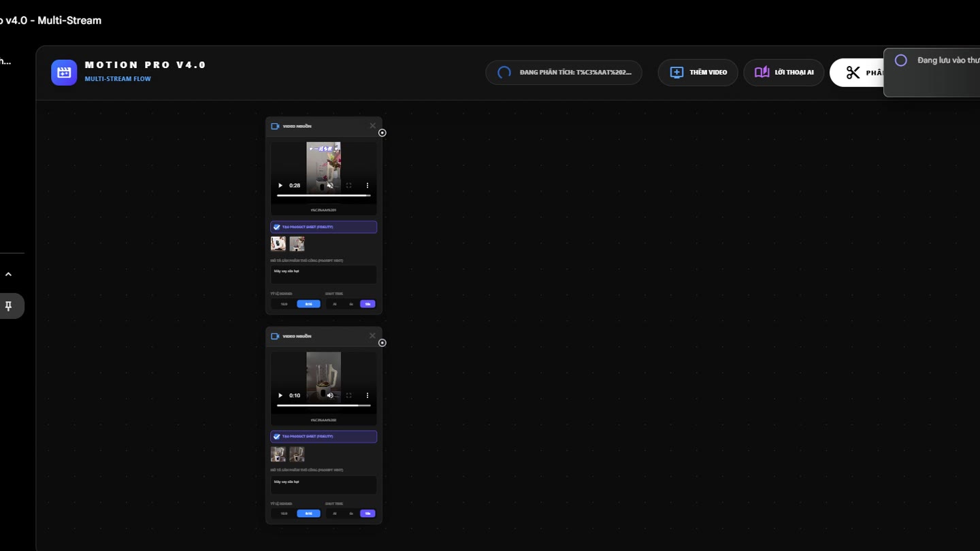The image size is (980, 551).
Task: Select 16:9 aspect ratio on the 0:10 video card
Action: (284, 514)
